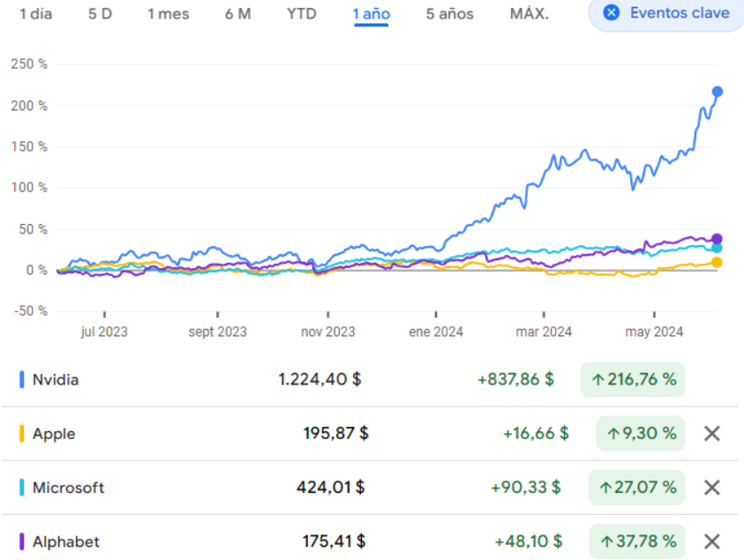Image resolution: width=744 pixels, height=560 pixels.
Task: Select the 5 D time range
Action: 100,14
